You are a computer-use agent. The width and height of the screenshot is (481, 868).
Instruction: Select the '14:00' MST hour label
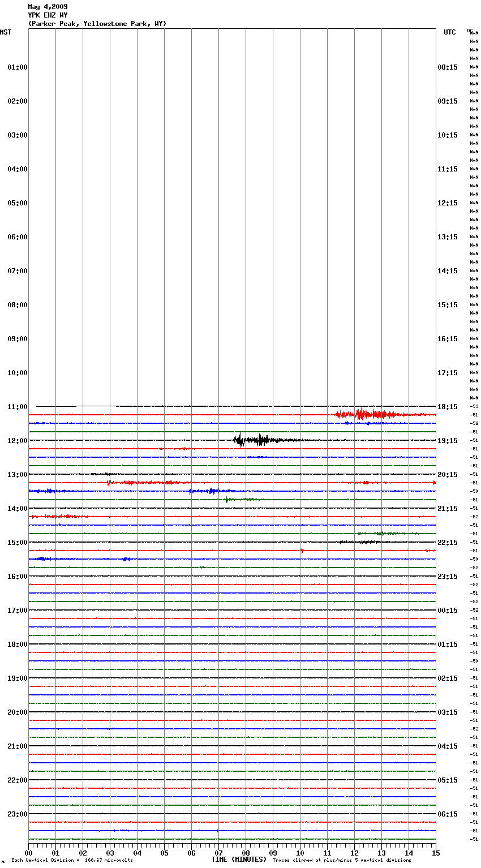(18, 509)
